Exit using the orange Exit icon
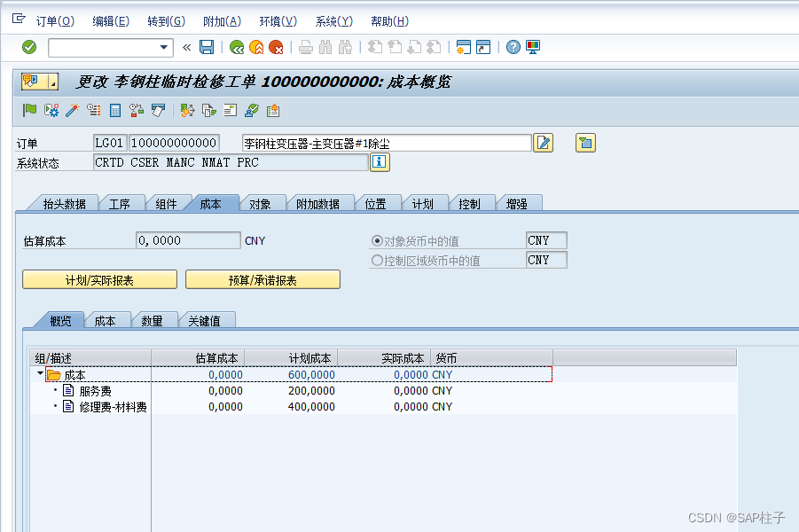The height and width of the screenshot is (532, 799). click(256, 47)
